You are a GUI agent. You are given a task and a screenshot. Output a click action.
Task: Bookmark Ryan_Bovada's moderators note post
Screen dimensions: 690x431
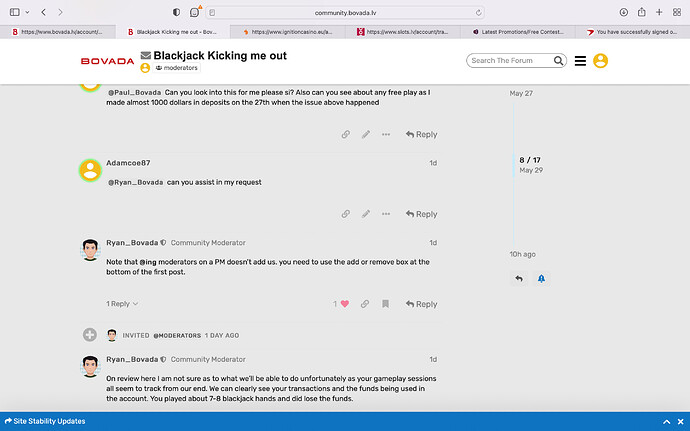pos(385,304)
